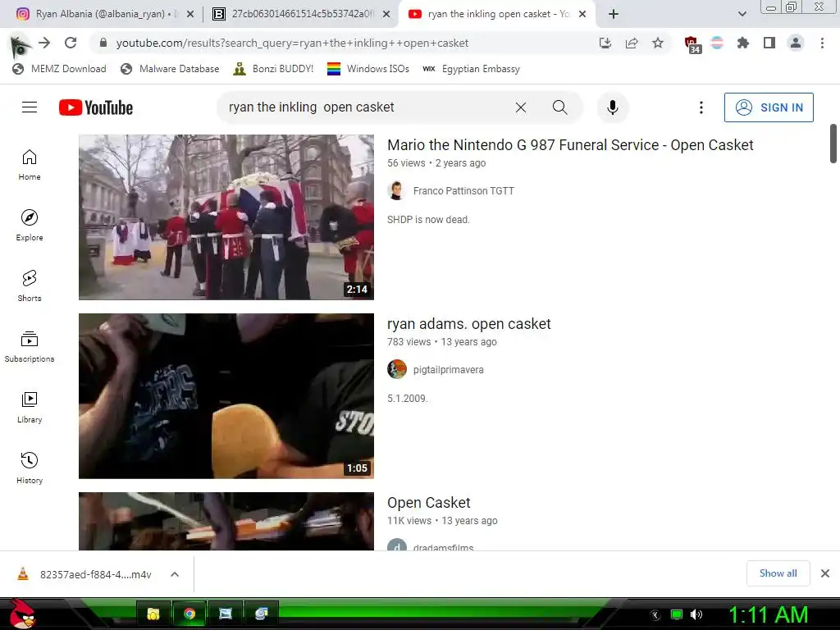Open the MEMZ Download bookmark
This screenshot has width=840, height=630.
pos(59,69)
